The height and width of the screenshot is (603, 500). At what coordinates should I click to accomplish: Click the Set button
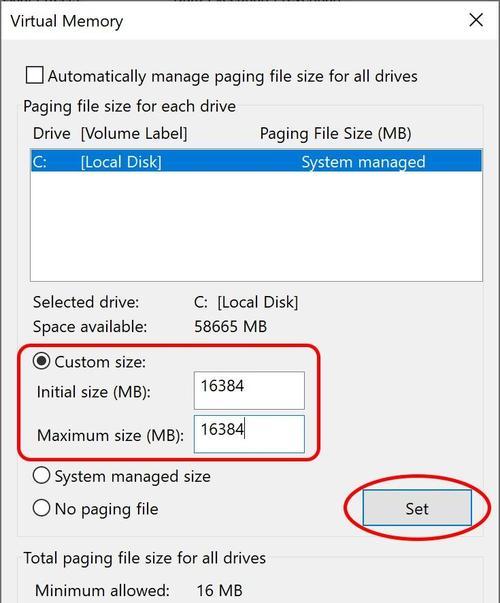click(417, 508)
